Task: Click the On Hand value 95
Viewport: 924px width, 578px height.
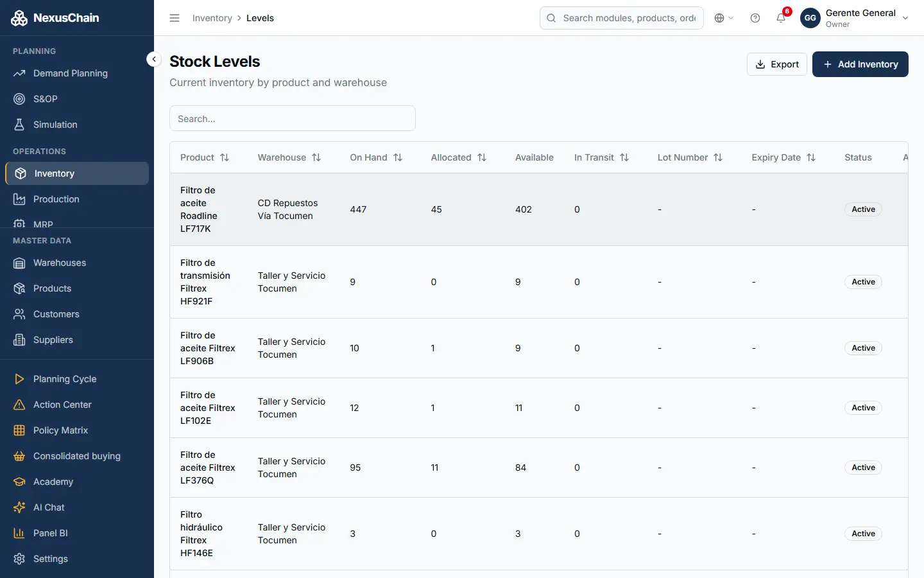Action: tap(355, 468)
